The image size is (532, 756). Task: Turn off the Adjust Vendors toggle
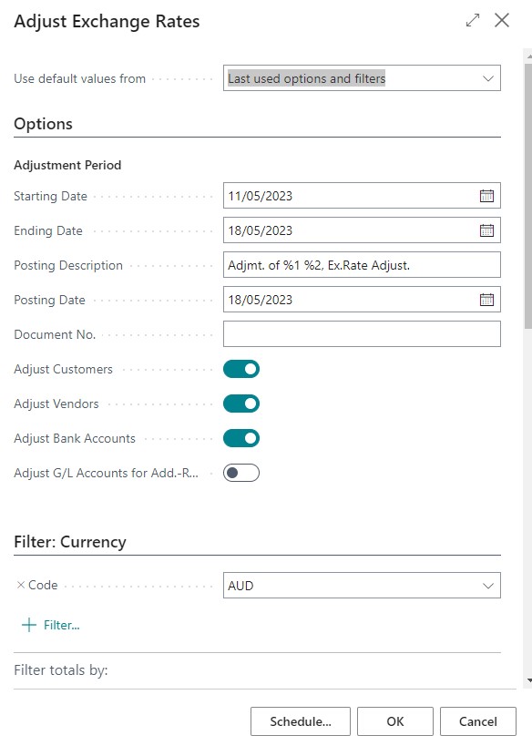coord(241,404)
